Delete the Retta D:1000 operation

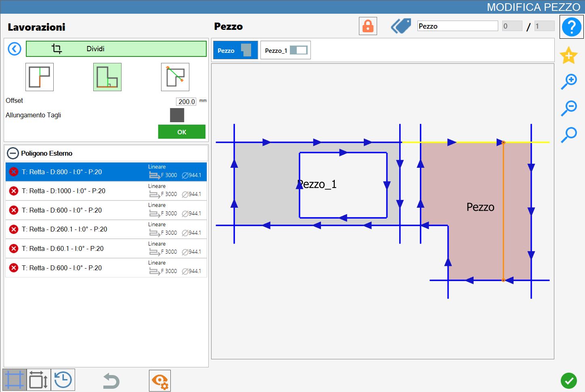(14, 191)
